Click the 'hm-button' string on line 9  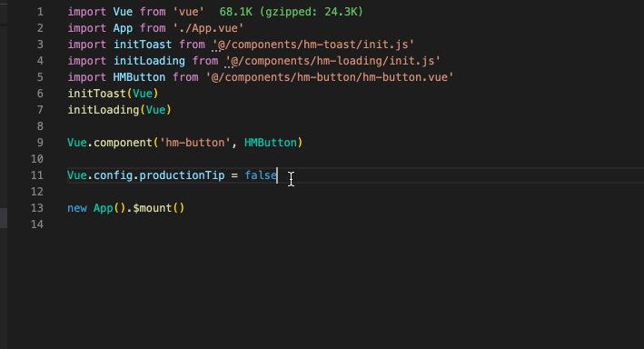click(194, 143)
